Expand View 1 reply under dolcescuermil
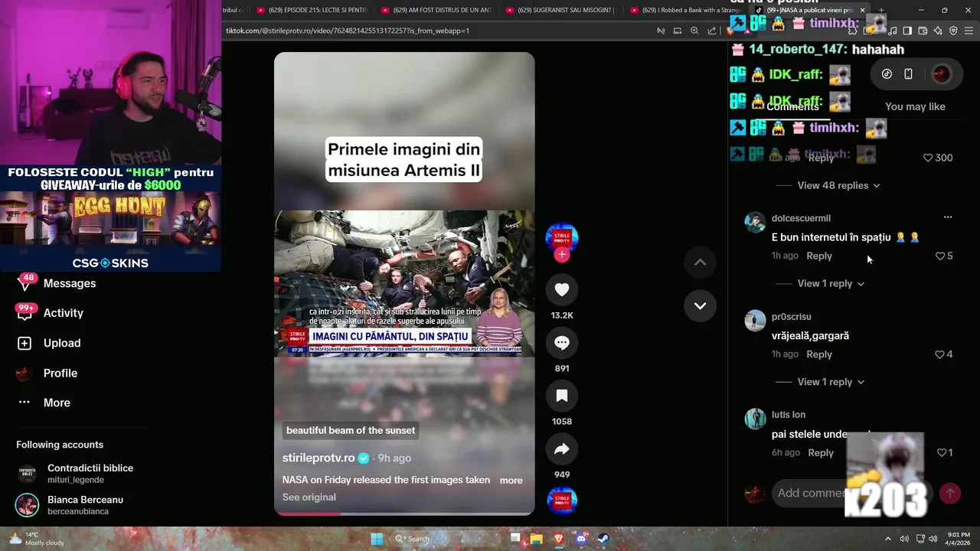 [831, 283]
